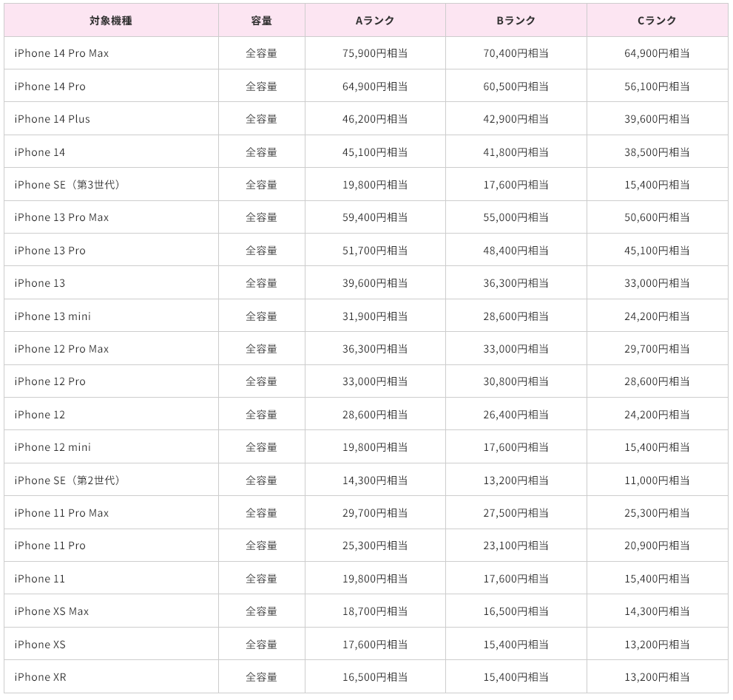Select the iPhone 12 Pro Max C-rank price
Image resolution: width=733 pixels, height=700 pixels.
(x=657, y=349)
